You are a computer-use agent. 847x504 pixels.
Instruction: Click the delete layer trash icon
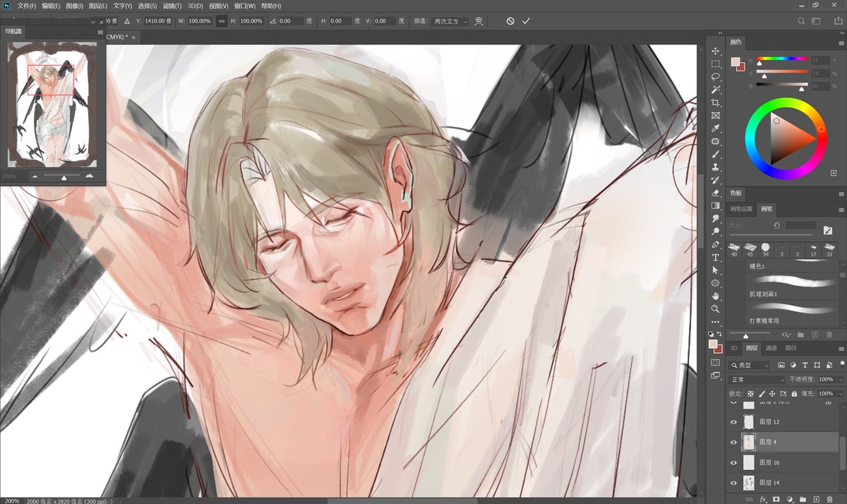tap(831, 498)
